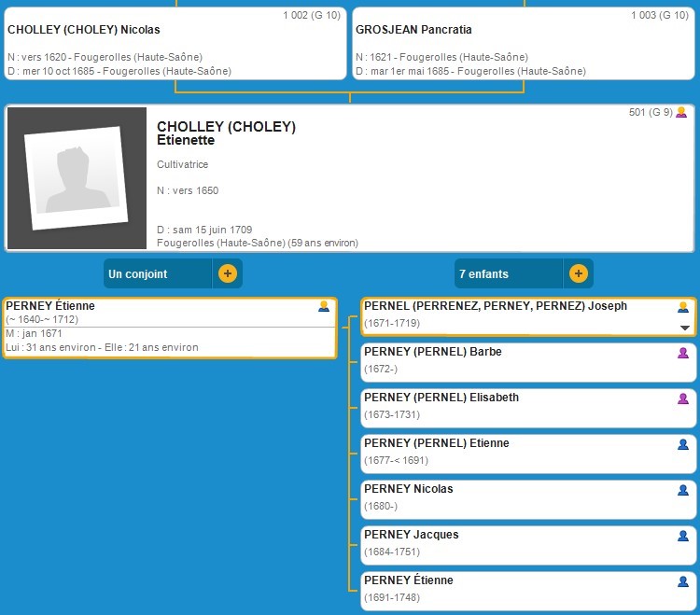Click purple person icon next to Barbe
700x615 pixels.
click(x=683, y=353)
